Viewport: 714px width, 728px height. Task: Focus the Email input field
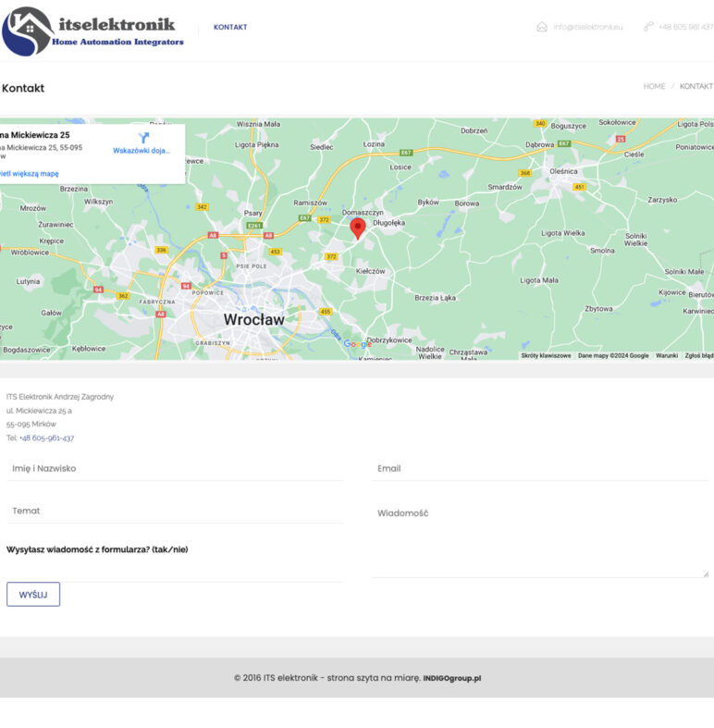(x=540, y=468)
